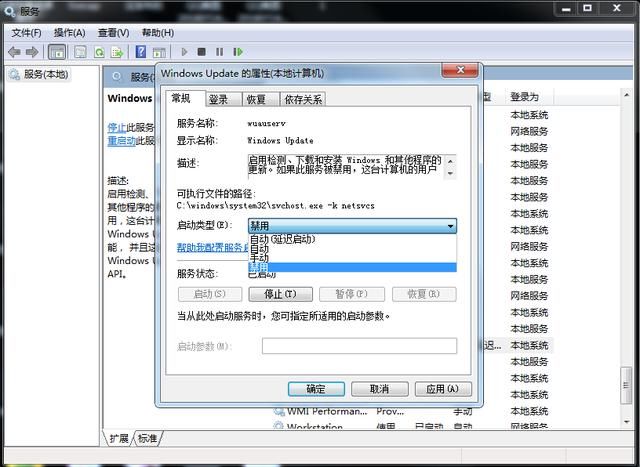Go back with the toolbar back arrow

point(14,52)
